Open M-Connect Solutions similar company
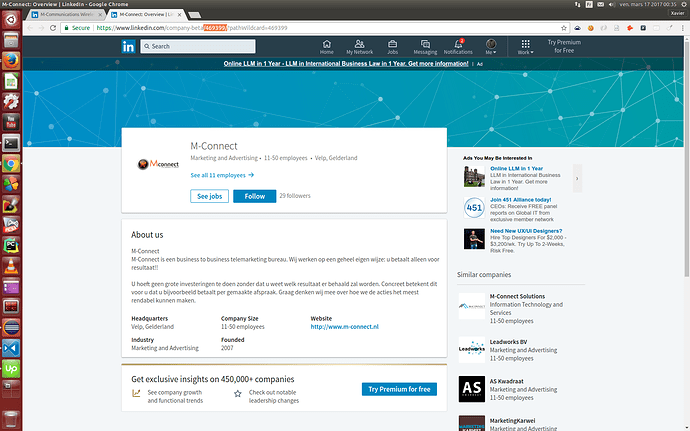This screenshot has height=431, width=690. tap(517, 296)
